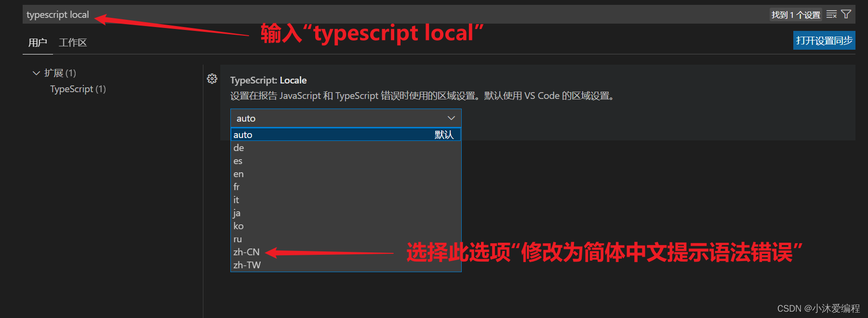
Task: Choose the 'auto' default option in list
Action: [x=346, y=135]
